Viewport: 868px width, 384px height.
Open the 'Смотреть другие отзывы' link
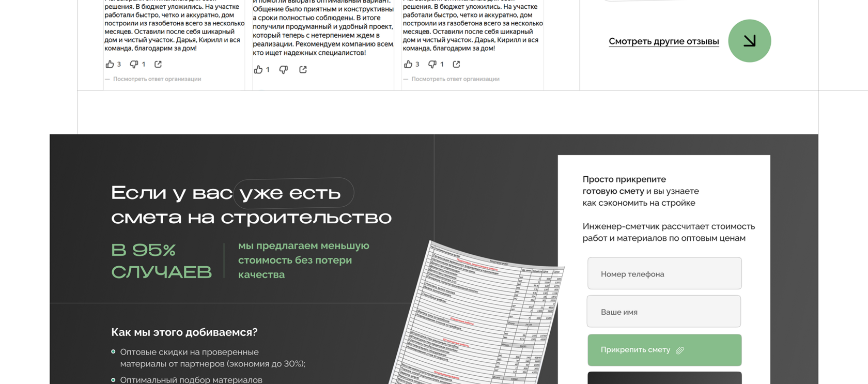coord(663,41)
